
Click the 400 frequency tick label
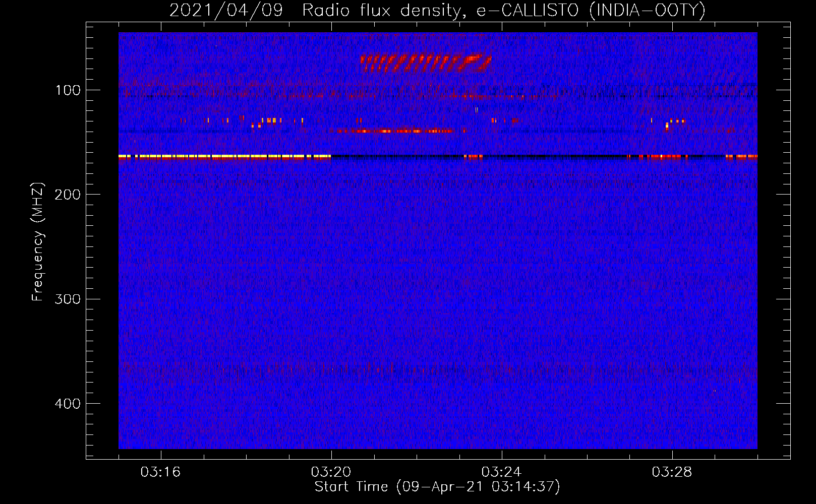(68, 404)
